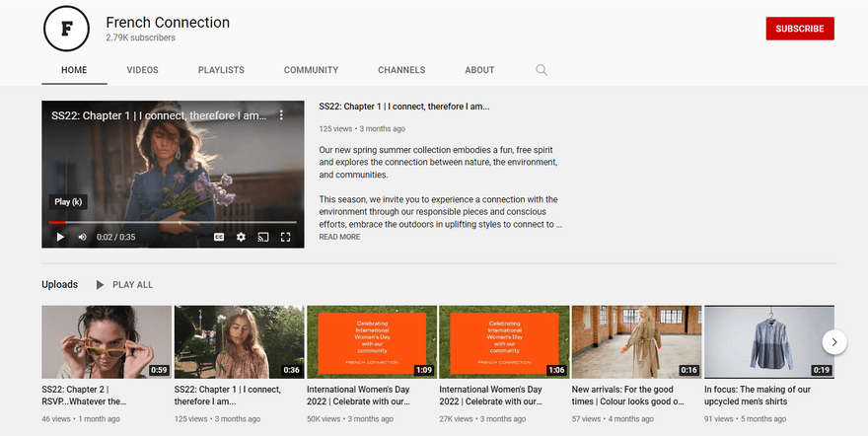Open upcycled men's shirts video thumbnail
Screen dimensions: 868x436
tap(769, 342)
